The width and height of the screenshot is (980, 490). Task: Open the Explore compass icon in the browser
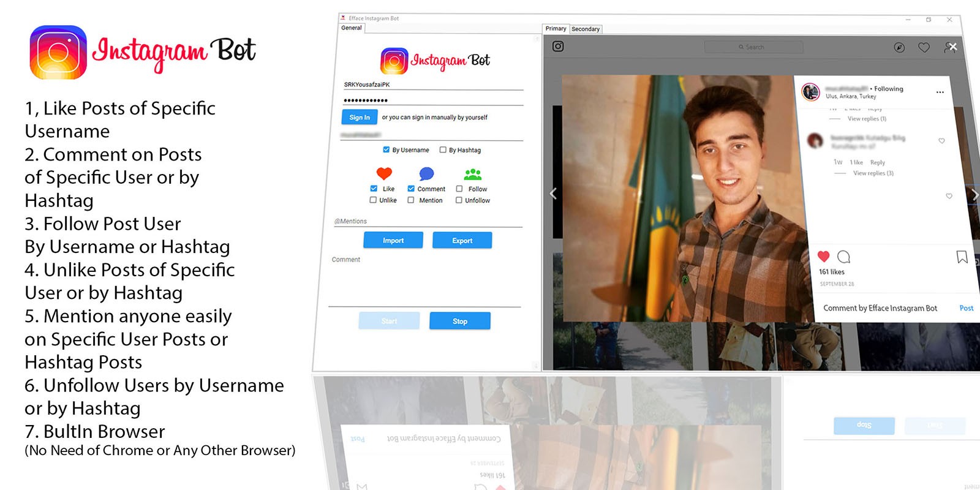[x=899, y=47]
